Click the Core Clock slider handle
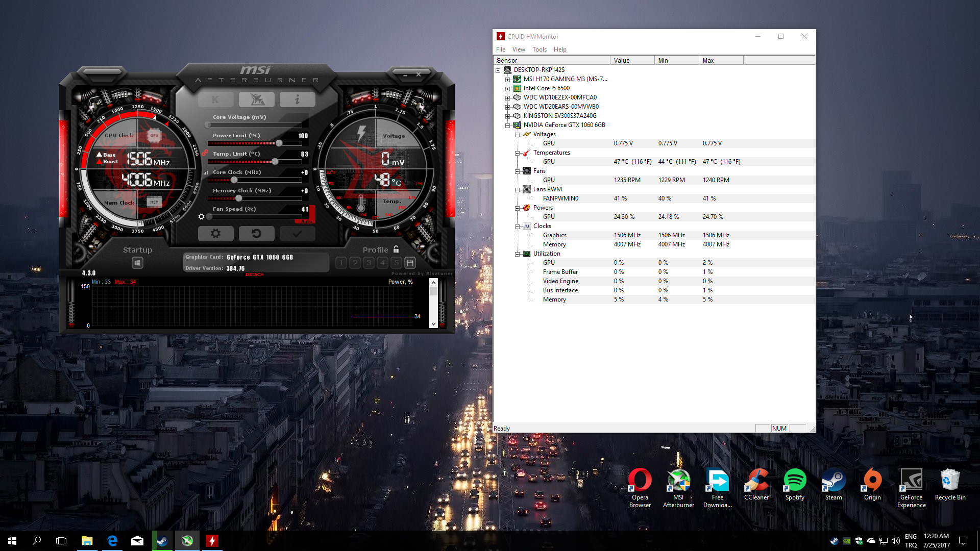980x551 pixels. [234, 180]
